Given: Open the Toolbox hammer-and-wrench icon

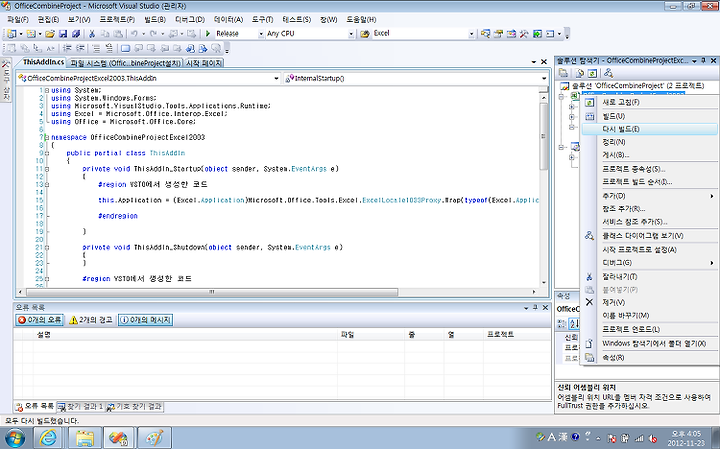Looking at the screenshot, I should click(524, 34).
